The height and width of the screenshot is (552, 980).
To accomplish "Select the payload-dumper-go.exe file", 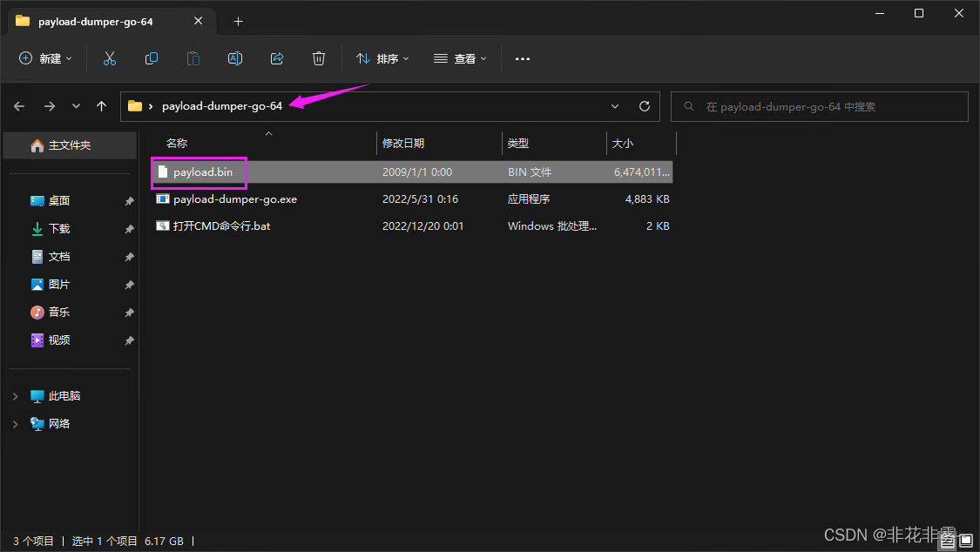I will [x=235, y=199].
